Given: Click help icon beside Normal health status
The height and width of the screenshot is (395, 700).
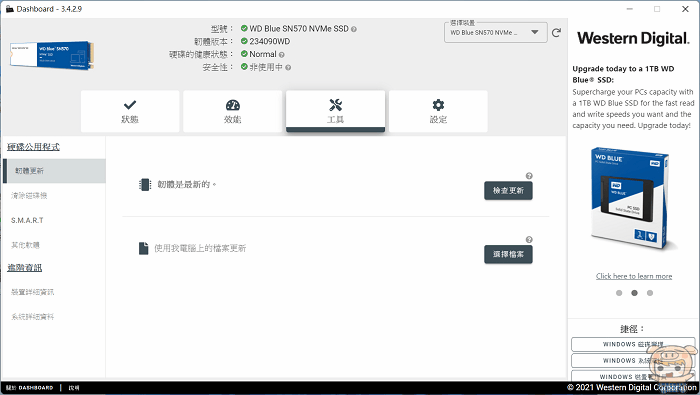Looking at the screenshot, I should click(x=281, y=54).
